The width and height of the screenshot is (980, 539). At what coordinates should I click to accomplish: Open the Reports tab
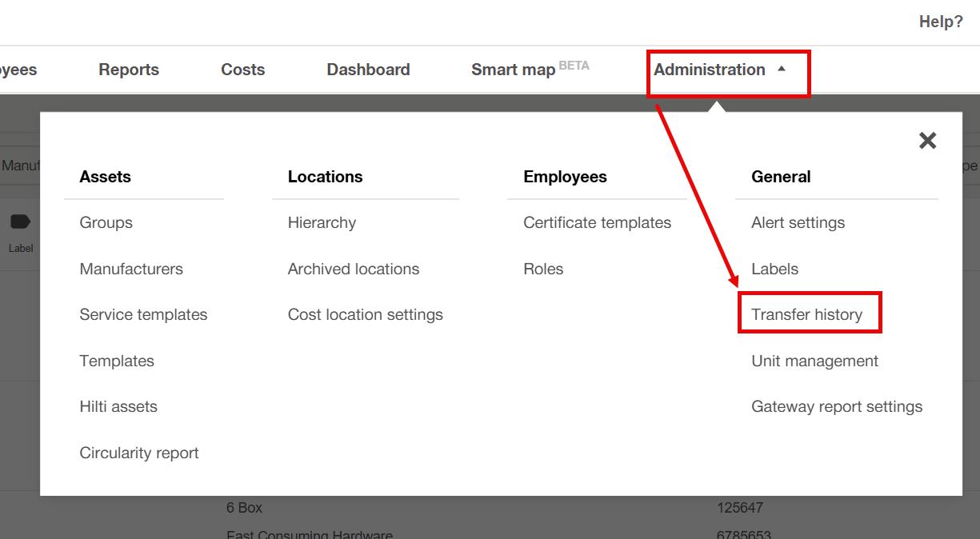129,70
